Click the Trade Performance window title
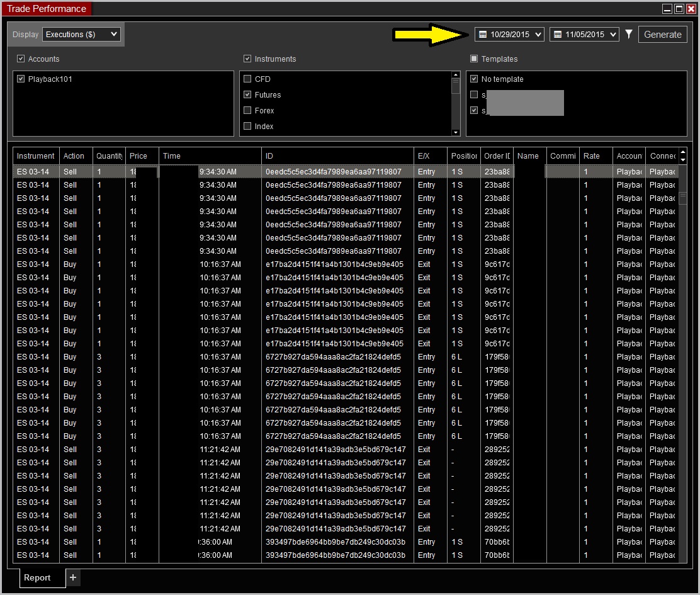 (47, 8)
